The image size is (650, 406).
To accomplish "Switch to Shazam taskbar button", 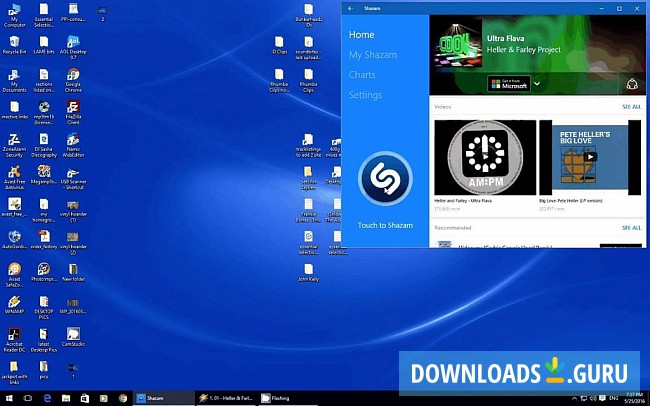I will (x=163, y=399).
